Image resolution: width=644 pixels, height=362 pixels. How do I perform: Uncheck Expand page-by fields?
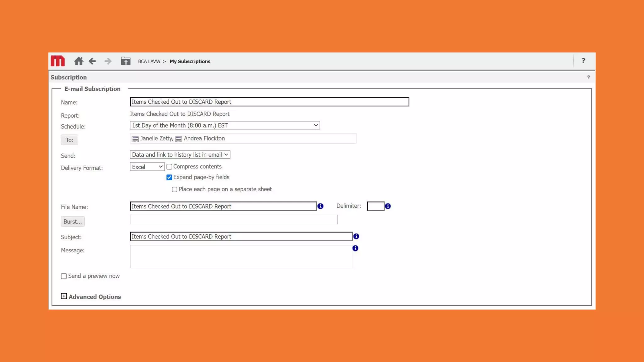pos(169,177)
